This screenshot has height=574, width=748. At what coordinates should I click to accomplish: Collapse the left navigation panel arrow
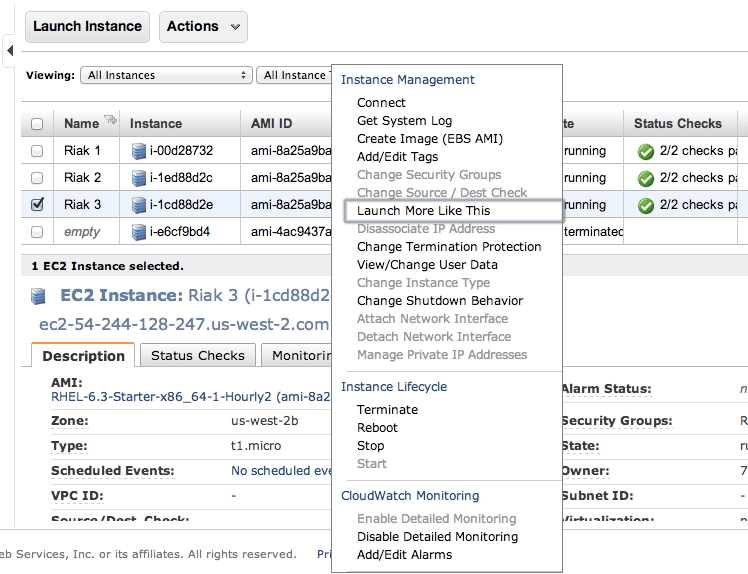pos(9,49)
